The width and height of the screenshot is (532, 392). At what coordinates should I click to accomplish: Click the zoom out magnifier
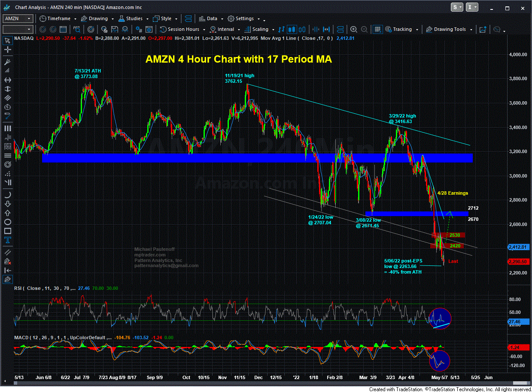pyautogui.click(x=364, y=29)
